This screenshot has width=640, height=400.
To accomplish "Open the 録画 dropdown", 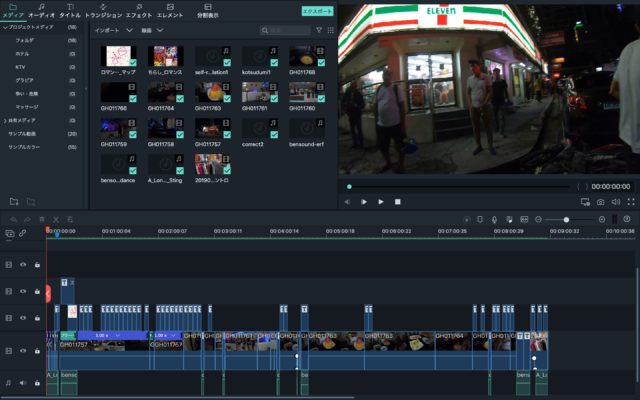I will point(152,31).
